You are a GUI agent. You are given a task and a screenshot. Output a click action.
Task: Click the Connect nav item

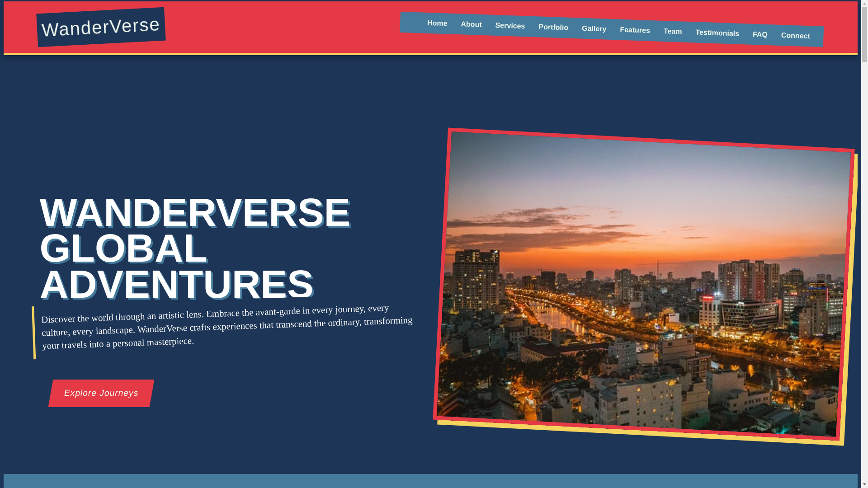click(x=796, y=36)
